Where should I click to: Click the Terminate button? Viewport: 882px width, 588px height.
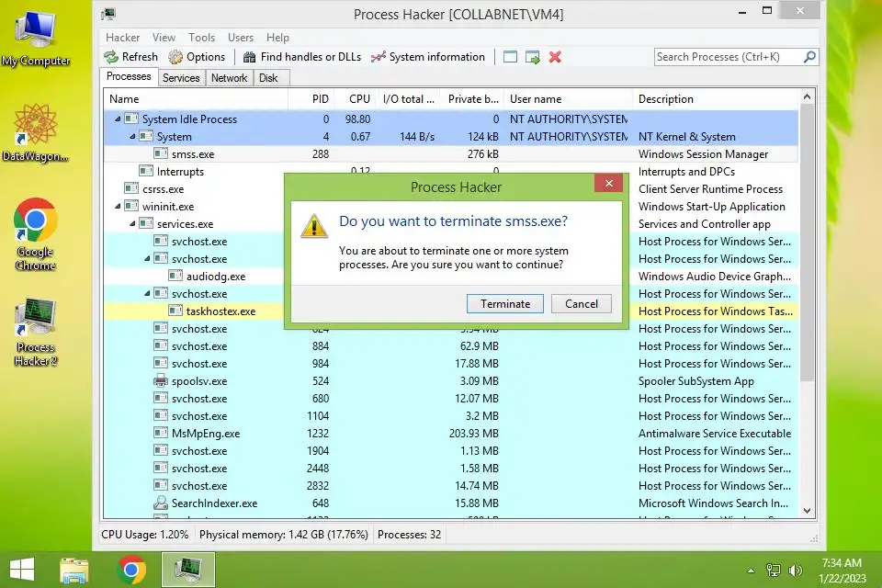[505, 304]
